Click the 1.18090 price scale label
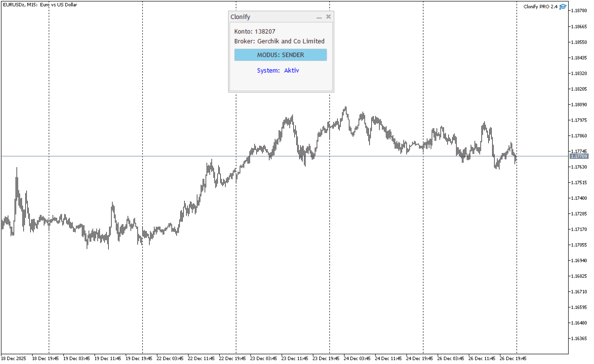The height and width of the screenshot is (364, 594). (x=579, y=104)
